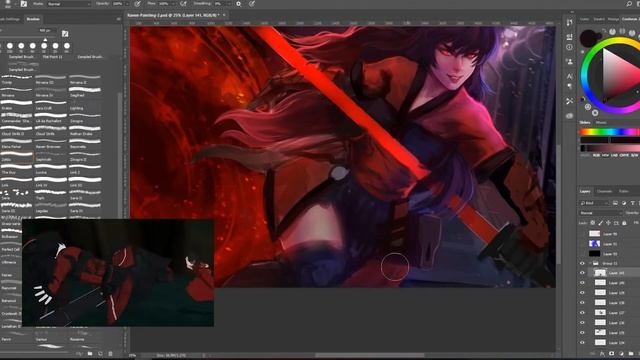
Task: Select the Flat Point 11 recent brush
Action: click(x=53, y=57)
